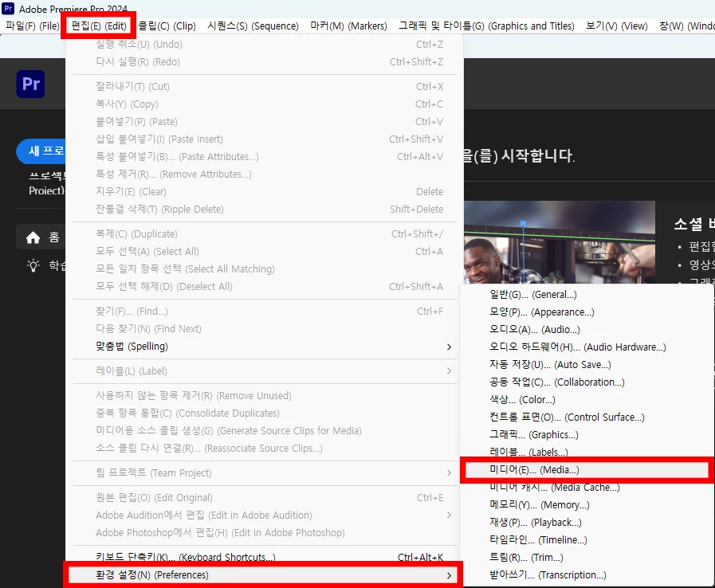The width and height of the screenshot is (715, 588).
Task: Open Auto Save preferences
Action: coord(586,365)
